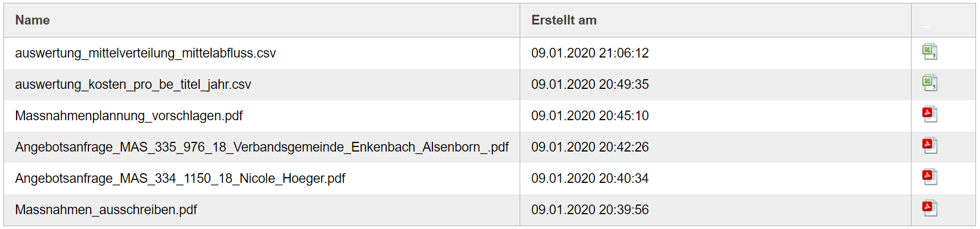The height and width of the screenshot is (229, 980).
Task: Download auswertung_kosten_pro_be_titel_jahr.csv via Excel icon
Action: (930, 83)
